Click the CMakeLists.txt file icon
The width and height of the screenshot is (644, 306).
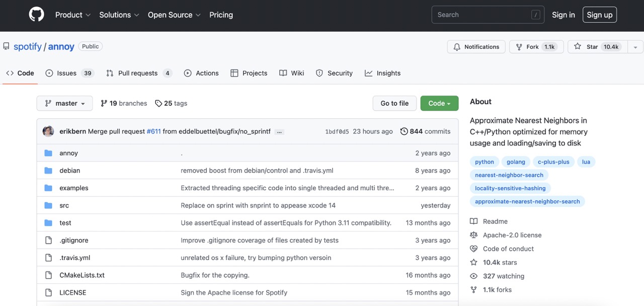(x=48, y=275)
